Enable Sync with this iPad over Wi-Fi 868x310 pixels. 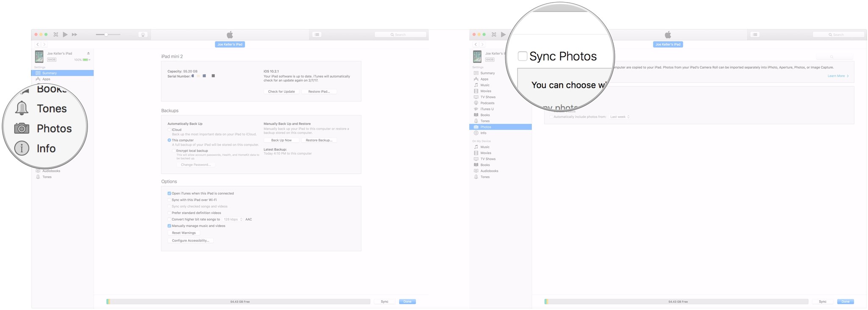tap(169, 200)
